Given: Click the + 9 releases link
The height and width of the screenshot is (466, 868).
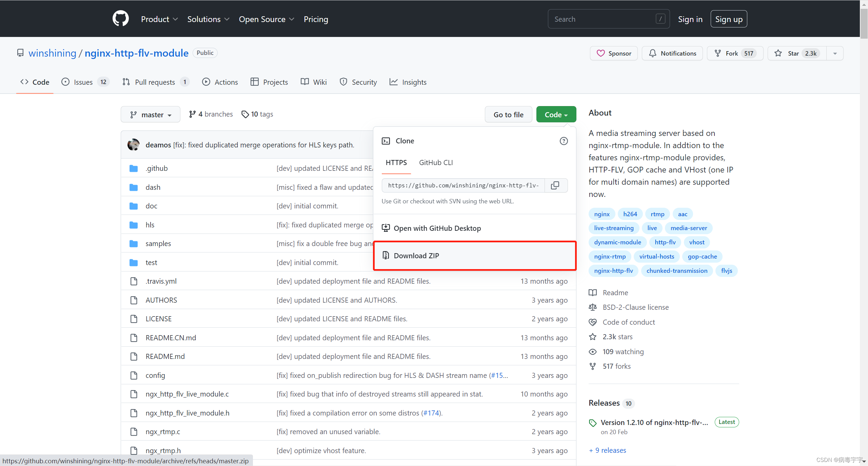Looking at the screenshot, I should point(608,450).
